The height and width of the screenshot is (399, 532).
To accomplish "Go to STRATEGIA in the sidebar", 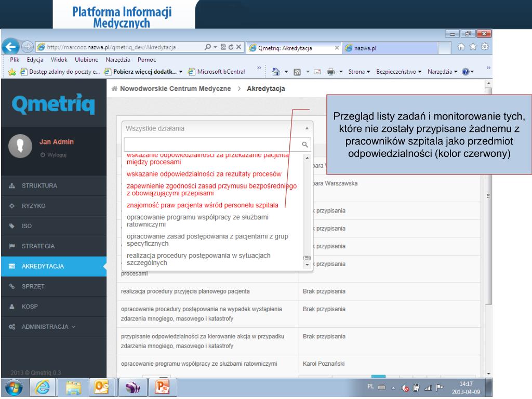I will [54, 246].
